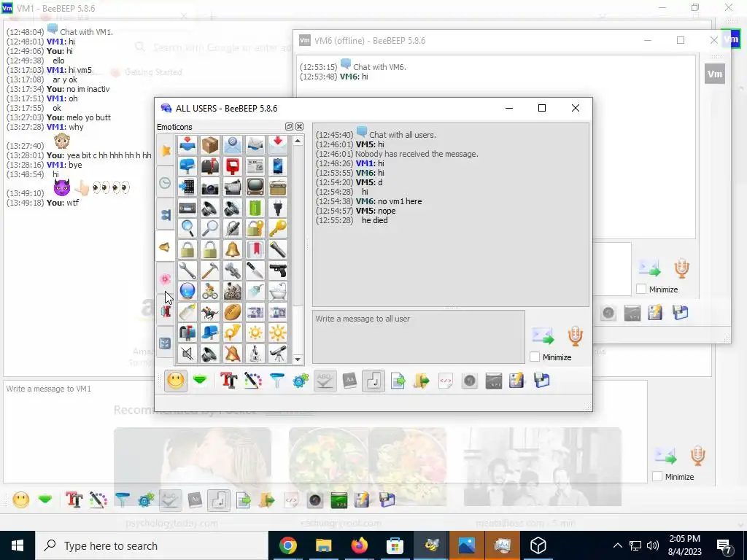This screenshot has width=747, height=560.
Task: Switch to the red car places tab
Action: [166, 311]
